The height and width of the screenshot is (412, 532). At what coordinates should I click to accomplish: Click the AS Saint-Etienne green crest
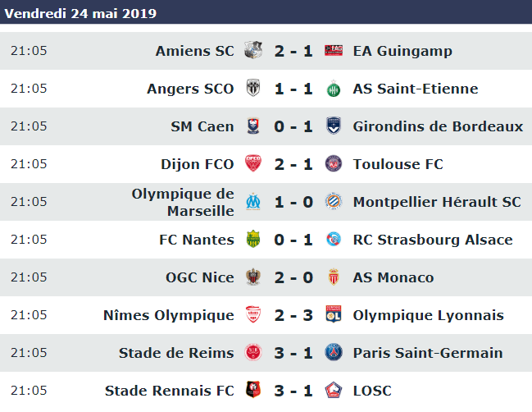coord(334,89)
